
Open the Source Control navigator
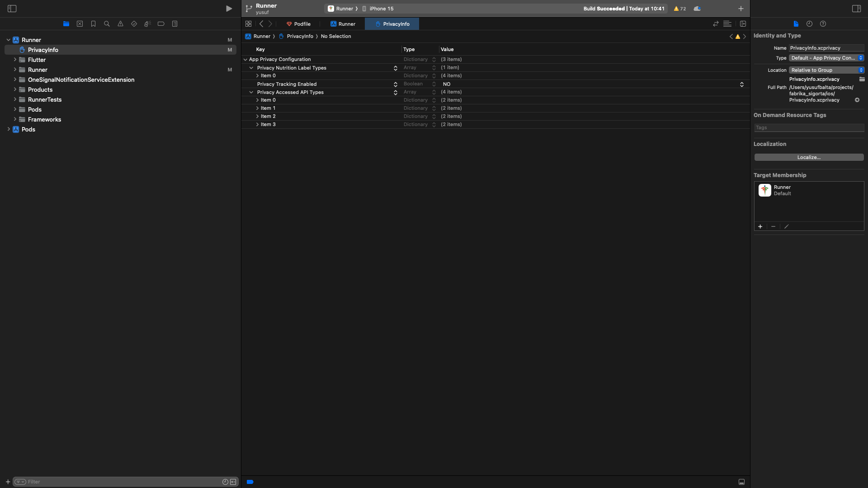(x=80, y=24)
